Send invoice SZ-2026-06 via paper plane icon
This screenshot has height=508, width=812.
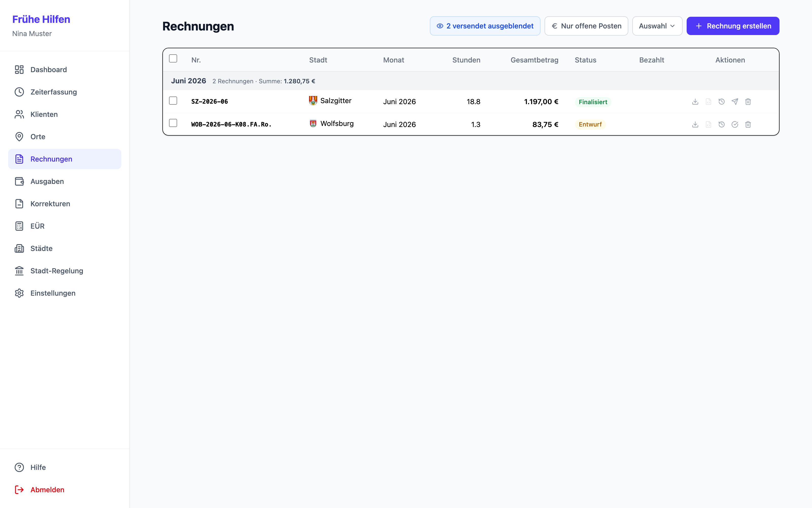[735, 101]
